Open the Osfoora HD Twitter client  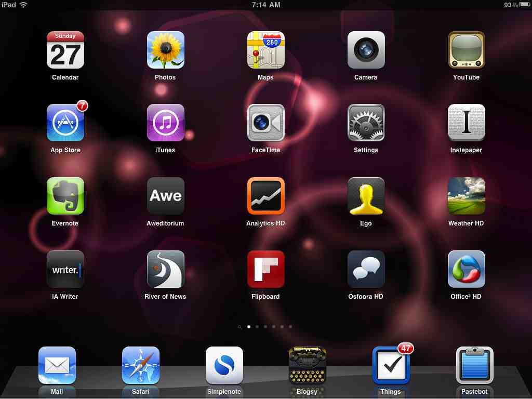point(366,269)
